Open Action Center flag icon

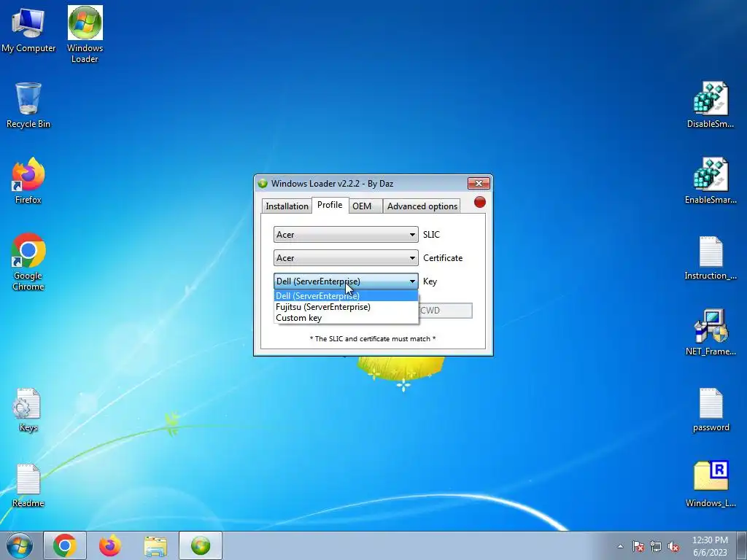point(638,546)
